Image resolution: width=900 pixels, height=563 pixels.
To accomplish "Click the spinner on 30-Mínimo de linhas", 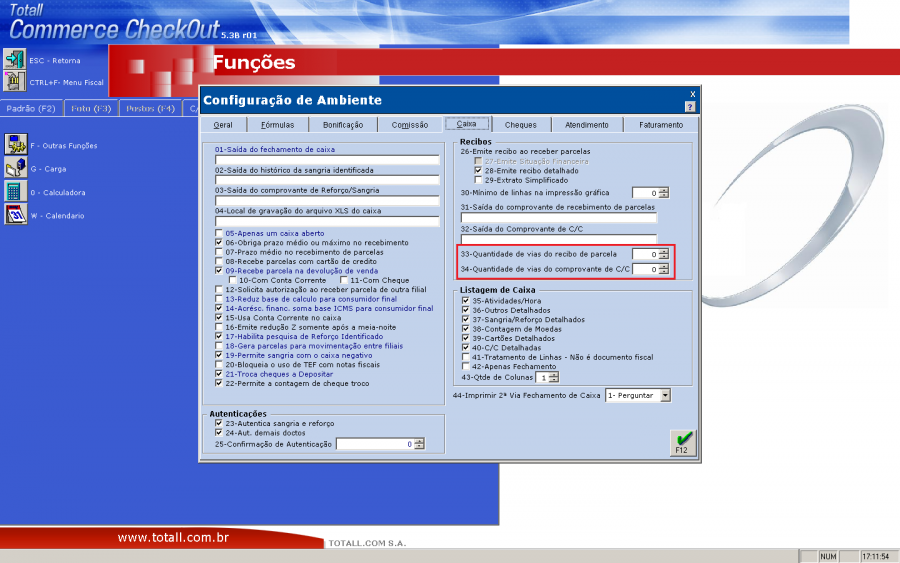I will point(664,193).
